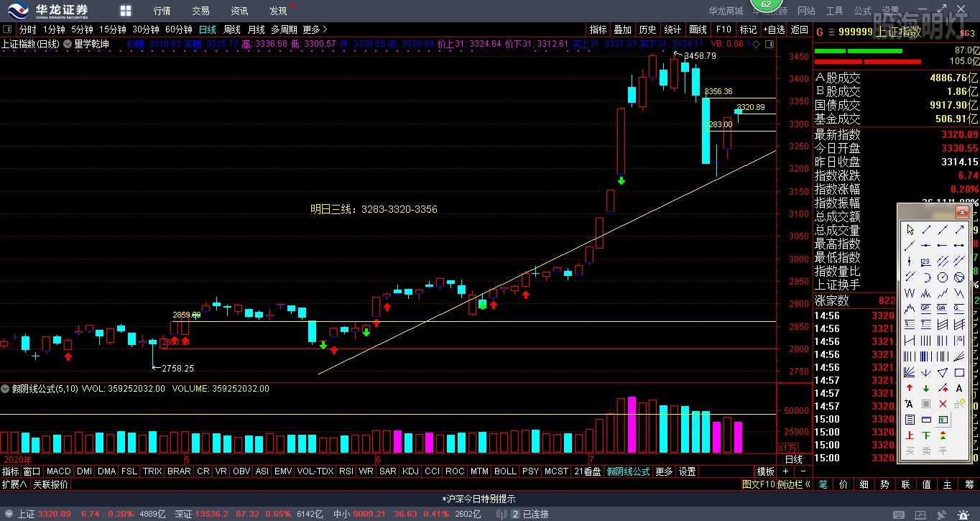980x521 pixels.
Task: Switch chart to 1分钟 timeframe
Action: click(54, 29)
